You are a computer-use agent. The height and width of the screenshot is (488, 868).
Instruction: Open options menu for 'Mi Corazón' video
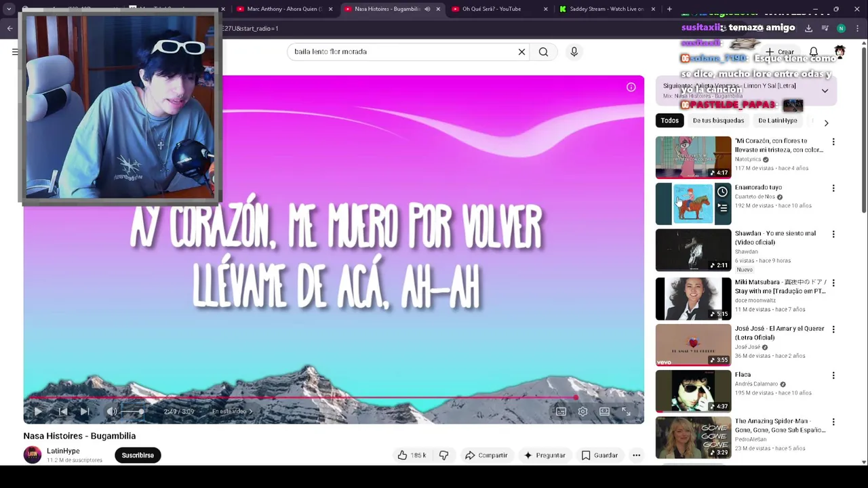833,142
